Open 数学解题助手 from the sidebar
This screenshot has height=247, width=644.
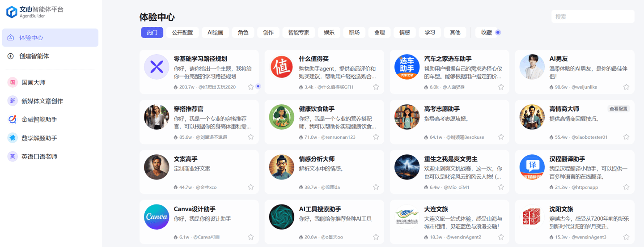(39, 138)
